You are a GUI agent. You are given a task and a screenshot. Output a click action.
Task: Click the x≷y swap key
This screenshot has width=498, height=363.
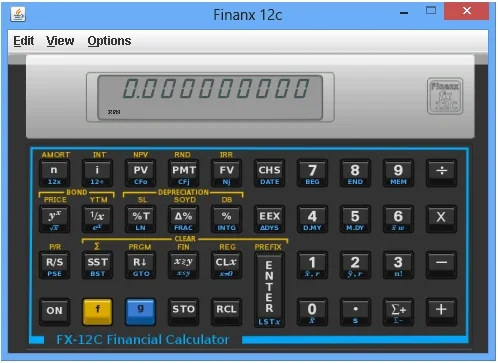[x=183, y=265]
